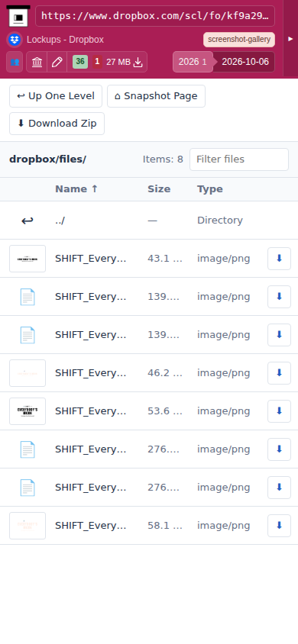Click the 58.1 size cell

click(165, 526)
